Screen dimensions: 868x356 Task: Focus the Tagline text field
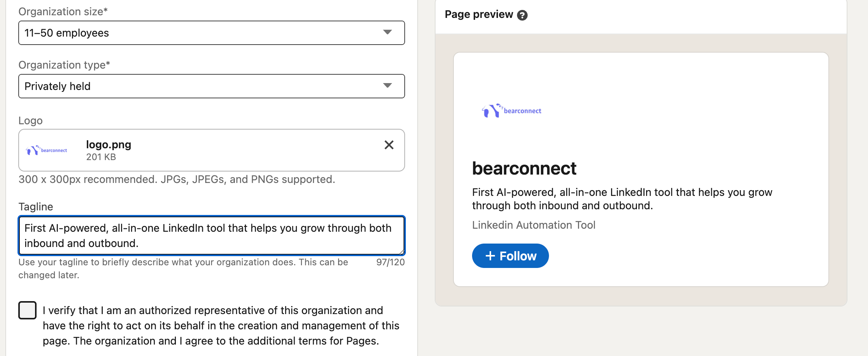pos(211,236)
